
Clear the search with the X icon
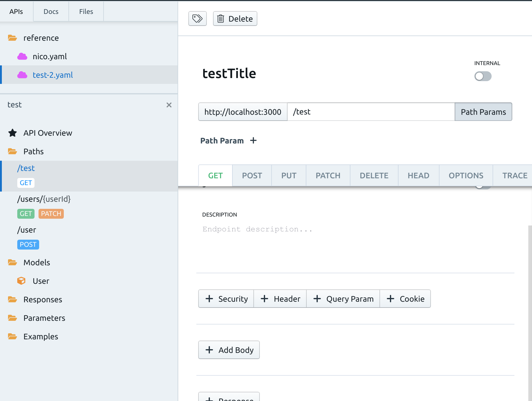(x=169, y=105)
